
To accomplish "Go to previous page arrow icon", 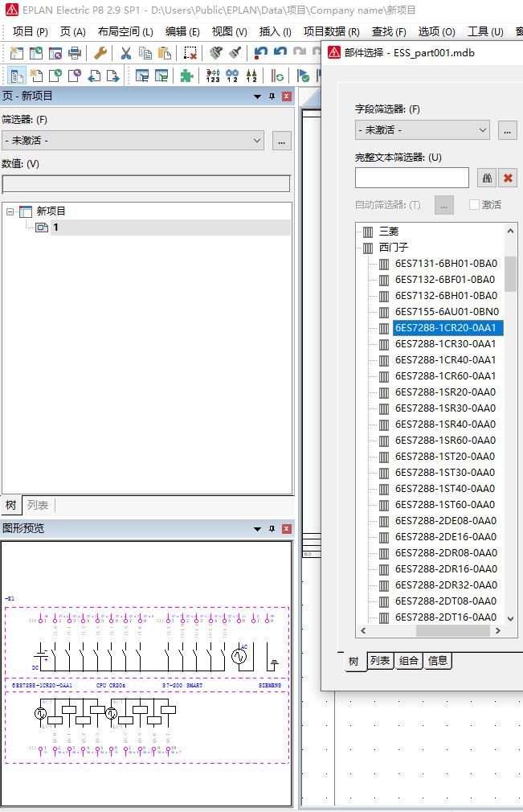I will [x=94, y=76].
